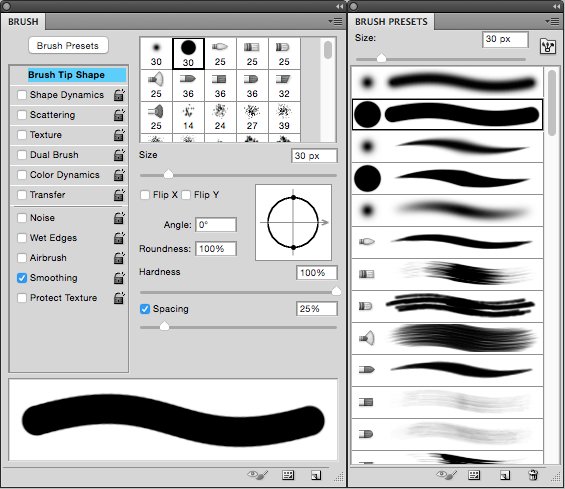Click lock icon next to Shape Dynamics
This screenshot has height=489, width=565.
click(x=119, y=95)
